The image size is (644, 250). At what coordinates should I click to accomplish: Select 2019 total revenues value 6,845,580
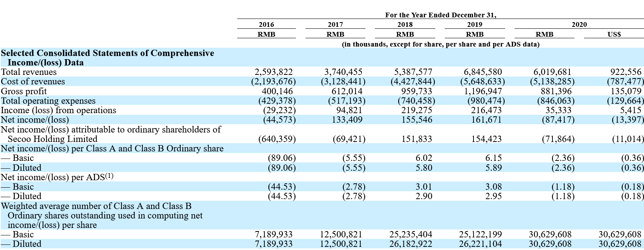click(x=483, y=72)
